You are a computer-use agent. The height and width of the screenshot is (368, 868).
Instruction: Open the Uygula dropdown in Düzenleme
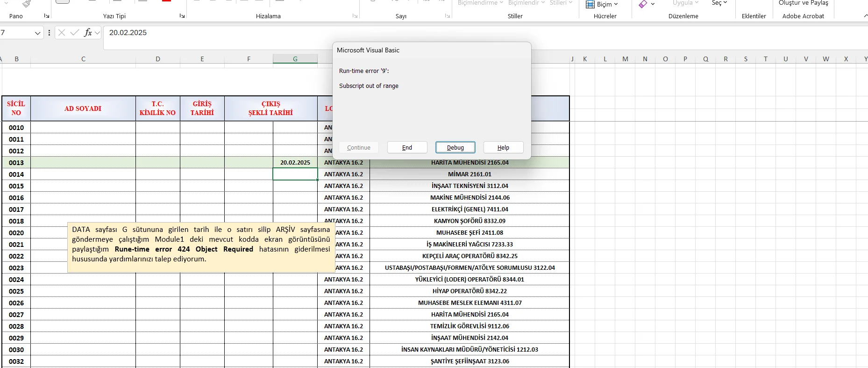click(x=685, y=3)
